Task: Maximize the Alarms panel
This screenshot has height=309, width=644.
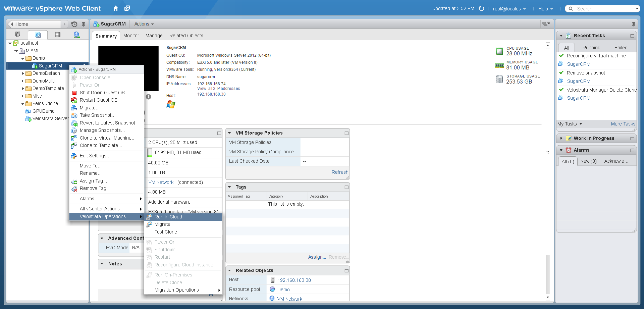Action: click(632, 150)
